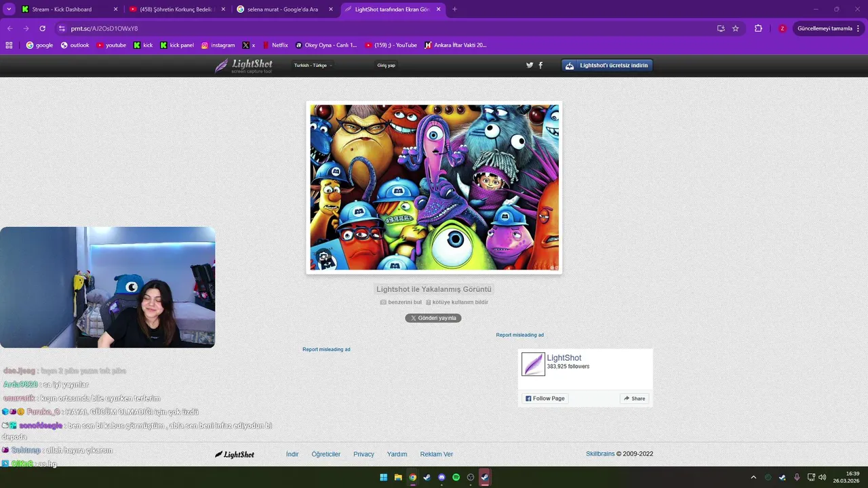Open the İndir footer link
The height and width of the screenshot is (488, 868).
(x=292, y=454)
